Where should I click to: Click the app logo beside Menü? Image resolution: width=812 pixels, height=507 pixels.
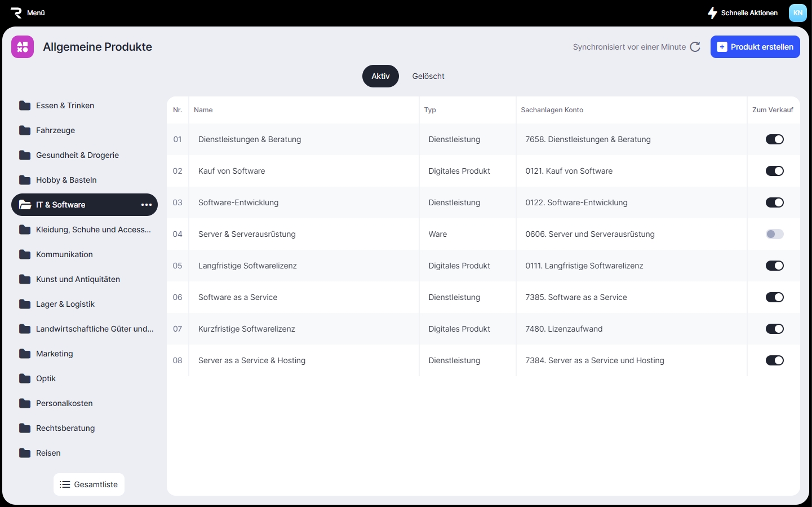pyautogui.click(x=16, y=12)
